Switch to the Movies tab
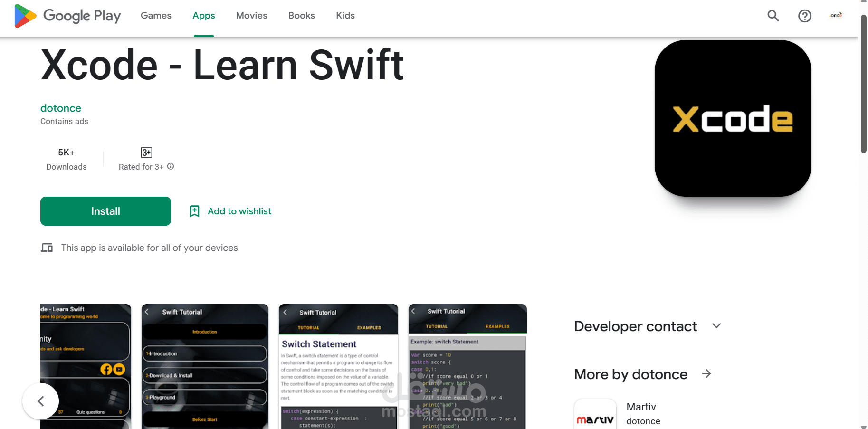Screen dimensions: 868x429 pyautogui.click(x=252, y=16)
